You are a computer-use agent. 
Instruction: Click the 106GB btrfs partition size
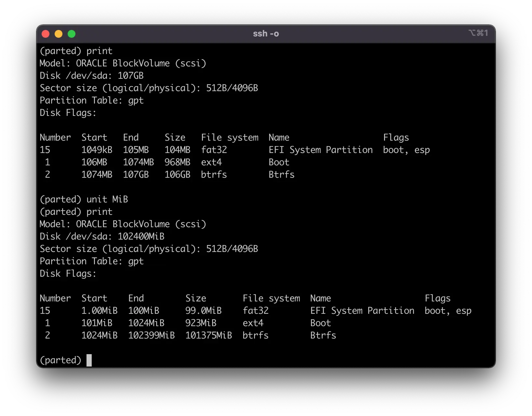point(177,174)
